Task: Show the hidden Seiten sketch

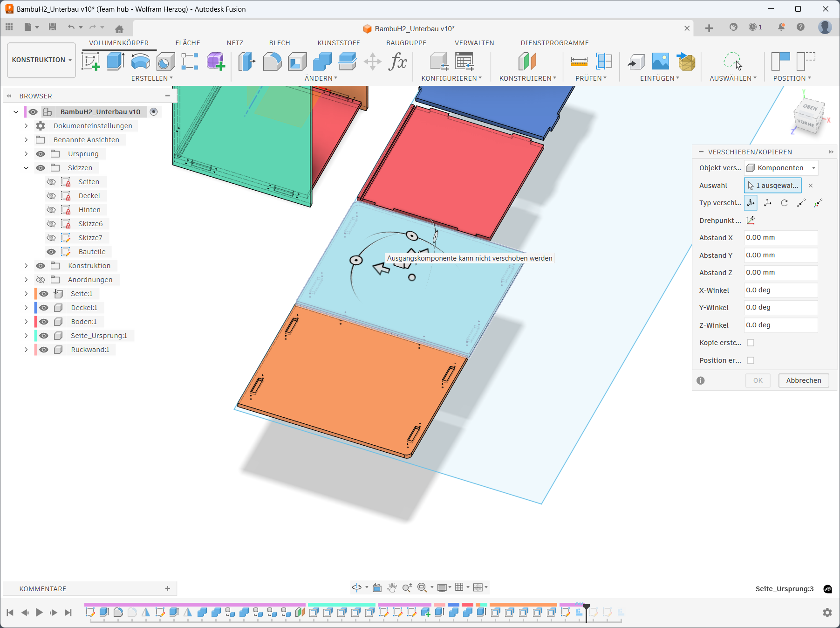Action: [51, 182]
